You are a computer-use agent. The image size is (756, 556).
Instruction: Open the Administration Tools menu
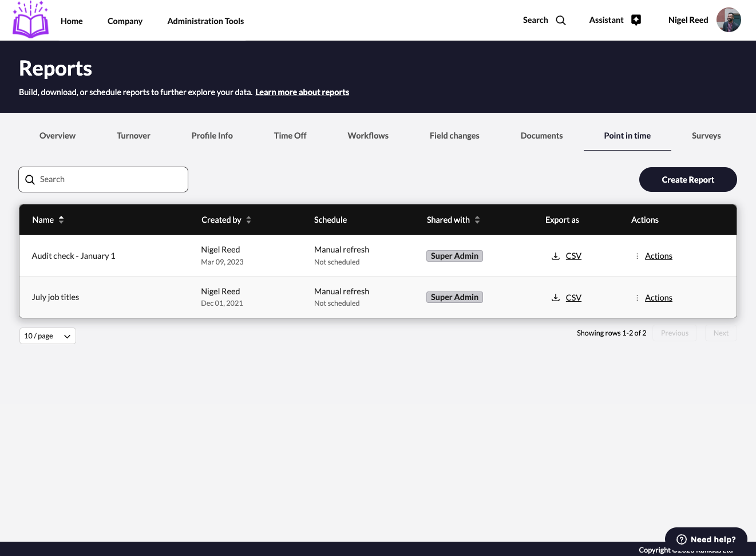tap(205, 21)
